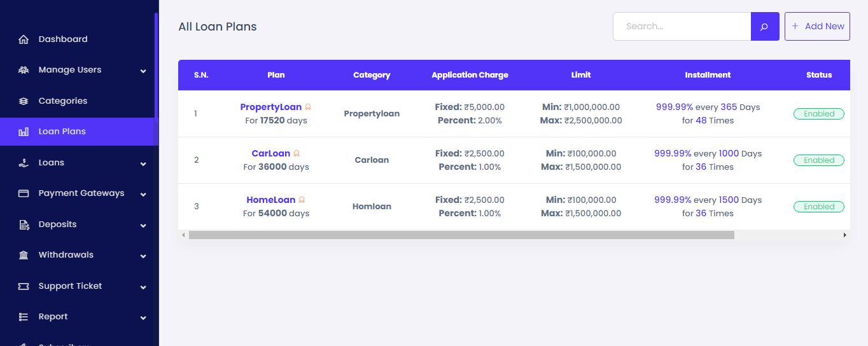Click the Loans hand icon in sidebar
This screenshot has width=868, height=346.
(x=24, y=163)
